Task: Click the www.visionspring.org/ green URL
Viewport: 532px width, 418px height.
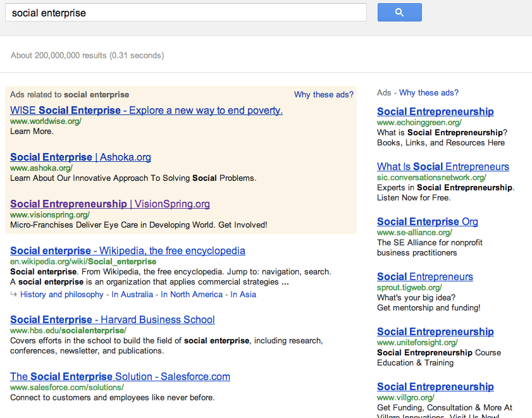Action: 50,215
